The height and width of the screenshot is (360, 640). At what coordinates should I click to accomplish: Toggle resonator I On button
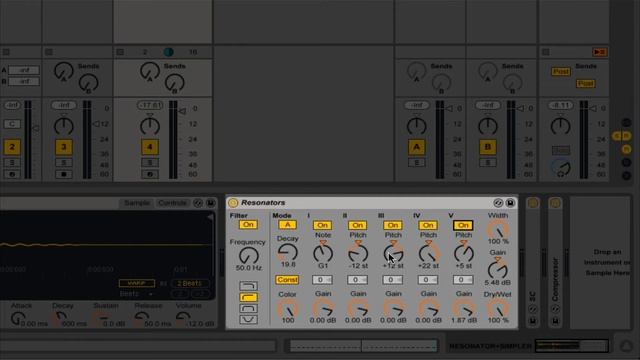[x=322, y=225]
